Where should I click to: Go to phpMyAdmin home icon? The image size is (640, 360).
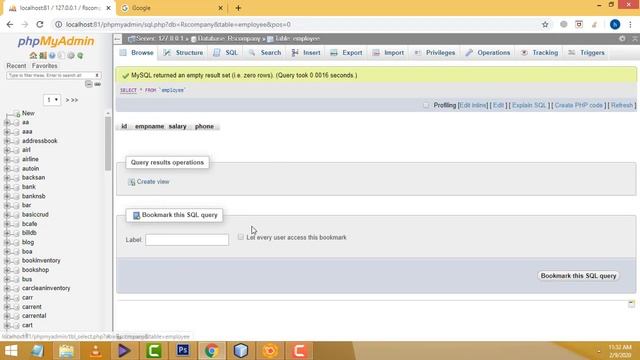coord(33,55)
